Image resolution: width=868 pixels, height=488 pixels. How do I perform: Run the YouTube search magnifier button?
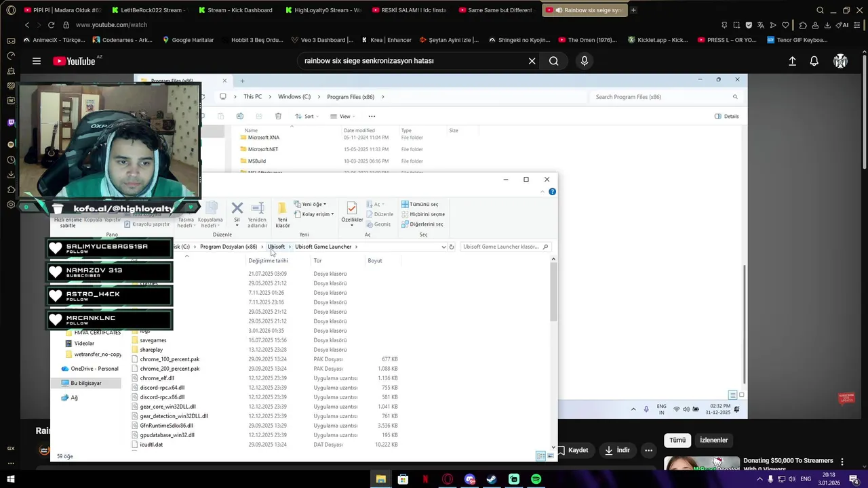coord(554,61)
